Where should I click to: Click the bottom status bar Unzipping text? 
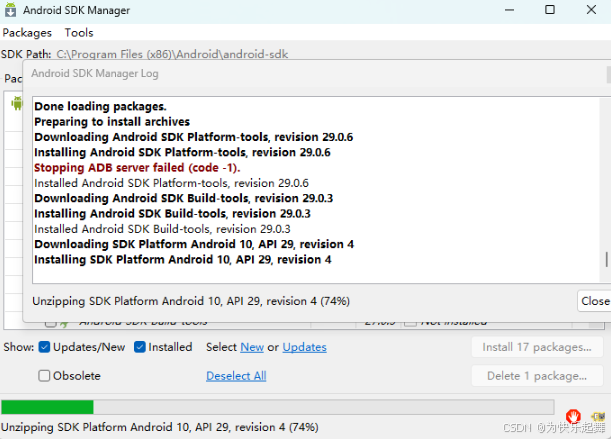(160, 427)
